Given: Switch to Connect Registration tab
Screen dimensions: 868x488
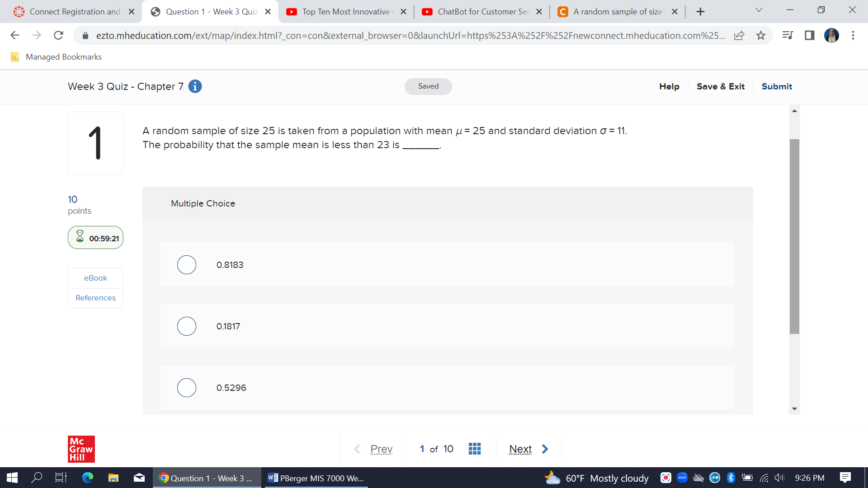Looking at the screenshot, I should click(75, 12).
